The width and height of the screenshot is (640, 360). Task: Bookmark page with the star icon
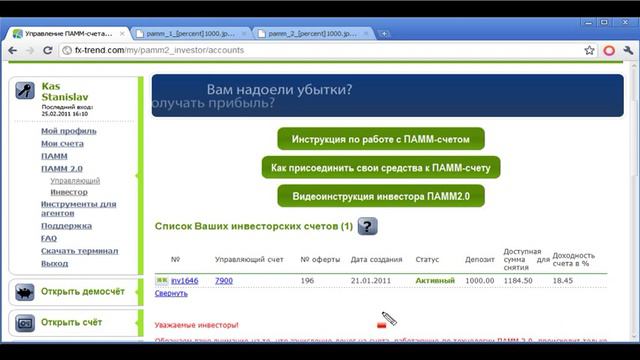[589, 50]
